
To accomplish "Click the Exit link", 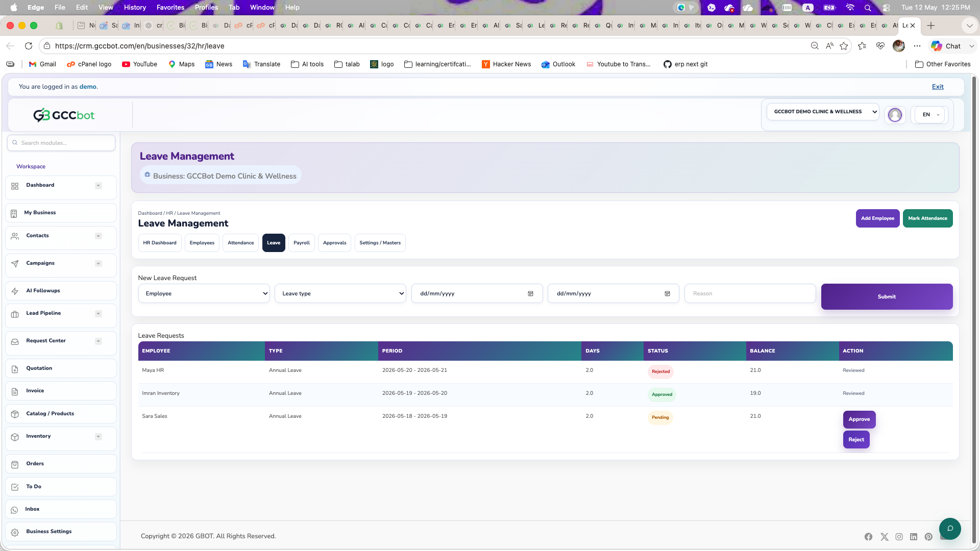I will point(938,87).
